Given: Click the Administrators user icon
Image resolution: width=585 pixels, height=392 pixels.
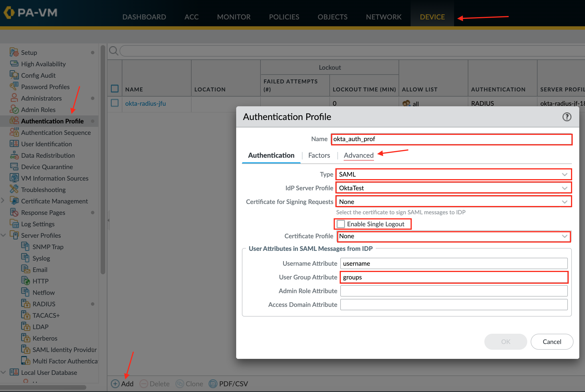Looking at the screenshot, I should coord(14,98).
